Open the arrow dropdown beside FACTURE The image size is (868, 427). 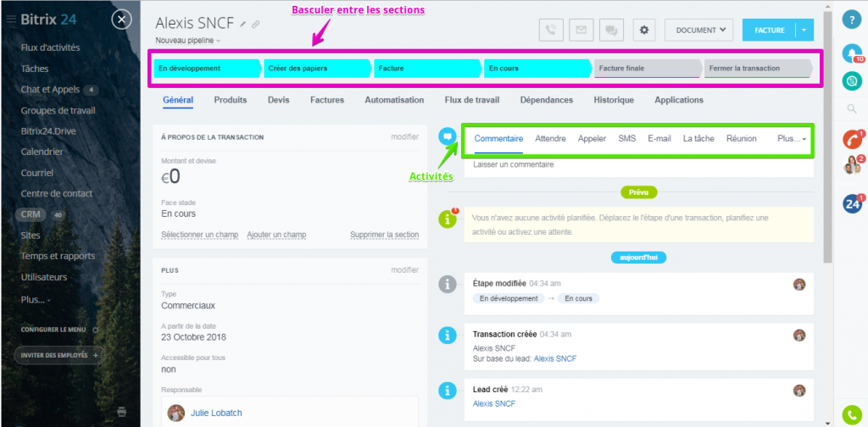coord(804,30)
